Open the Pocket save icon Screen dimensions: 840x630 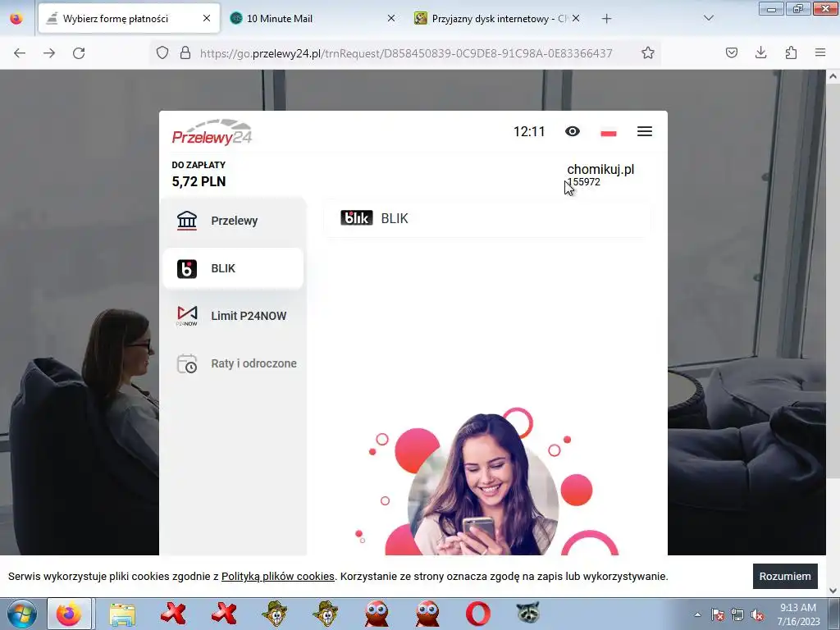(731, 52)
